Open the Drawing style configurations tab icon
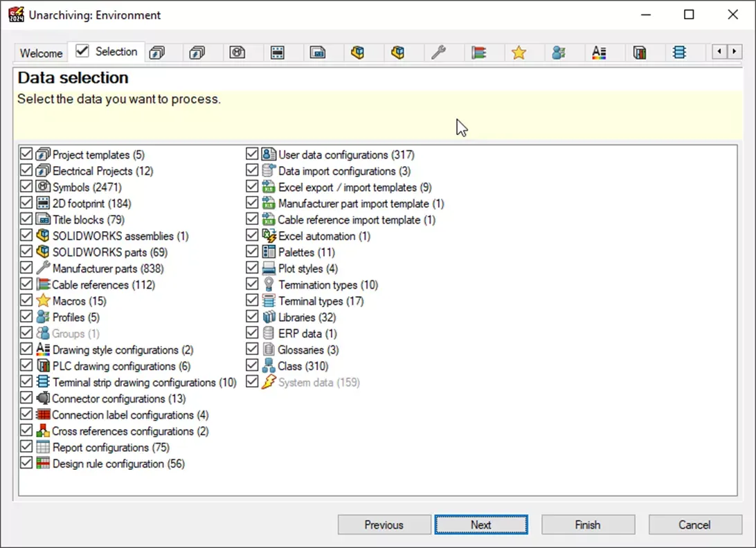Image resolution: width=756 pixels, height=548 pixels. pyautogui.click(x=599, y=52)
